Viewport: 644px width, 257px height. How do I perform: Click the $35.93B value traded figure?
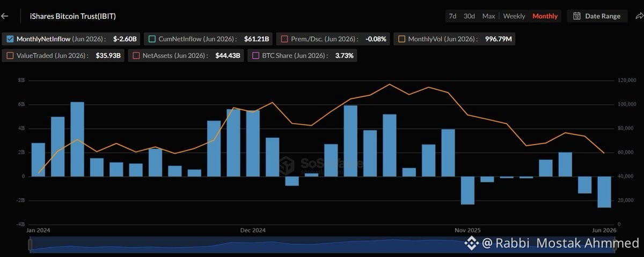[108, 55]
